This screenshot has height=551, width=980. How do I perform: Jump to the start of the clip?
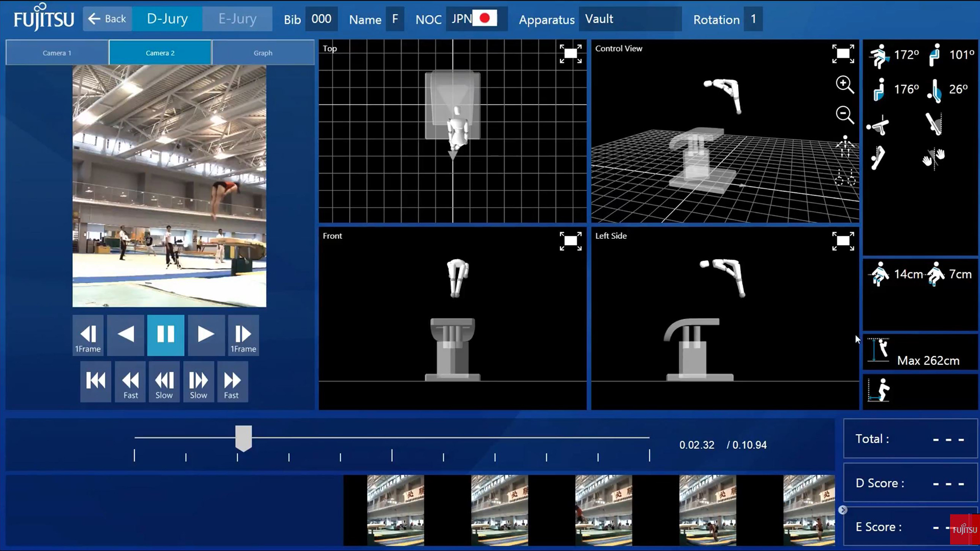pos(95,382)
